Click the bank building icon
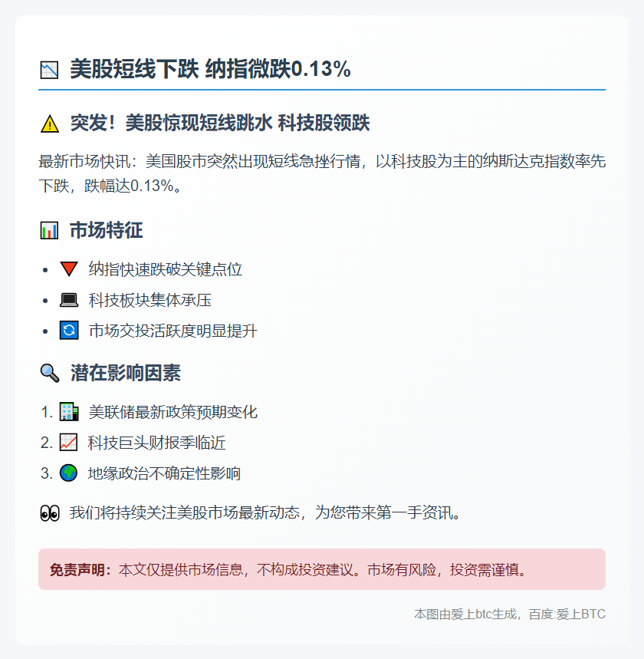This screenshot has height=659, width=644. tap(68, 412)
